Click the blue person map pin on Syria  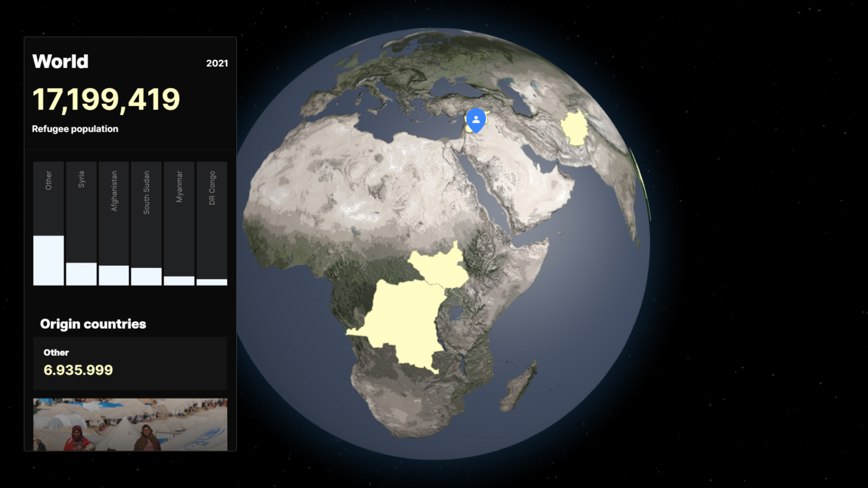tap(476, 120)
